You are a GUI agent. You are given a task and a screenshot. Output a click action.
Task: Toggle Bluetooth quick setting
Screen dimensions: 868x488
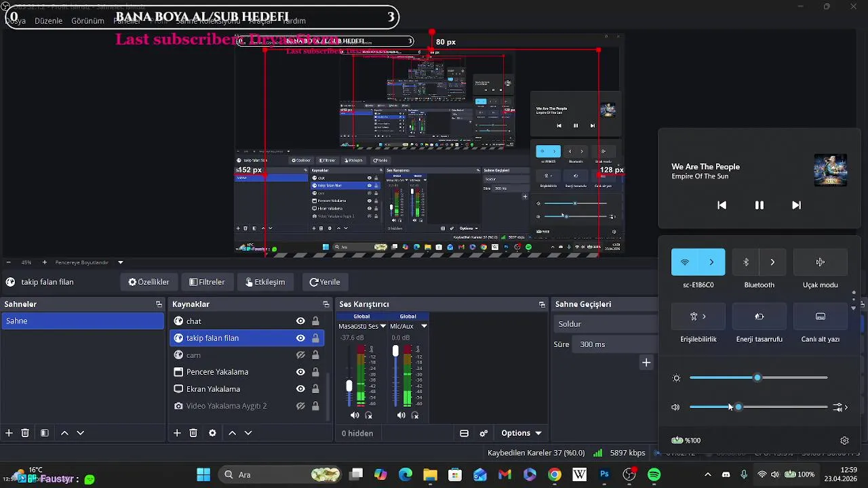pyautogui.click(x=746, y=262)
